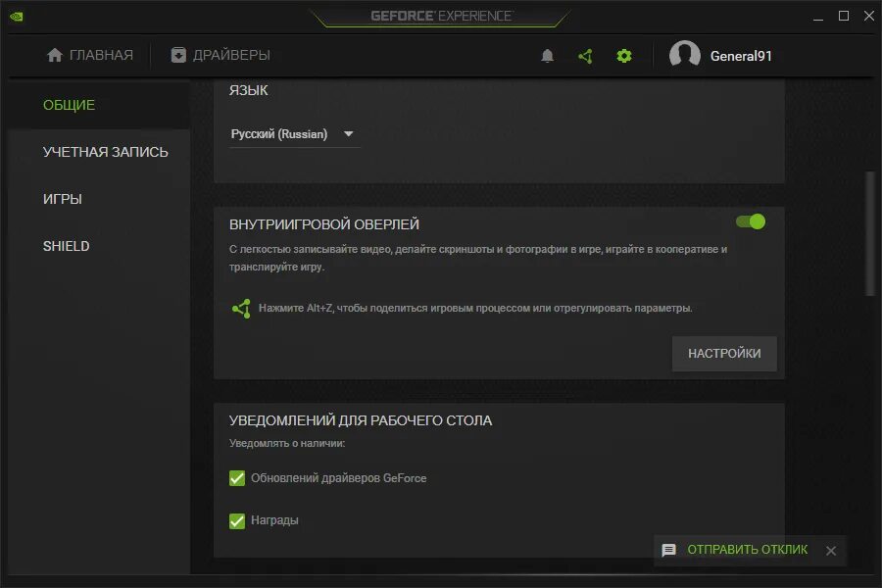This screenshot has width=882, height=588.
Task: Open settings via green gear icon
Action: (x=624, y=56)
